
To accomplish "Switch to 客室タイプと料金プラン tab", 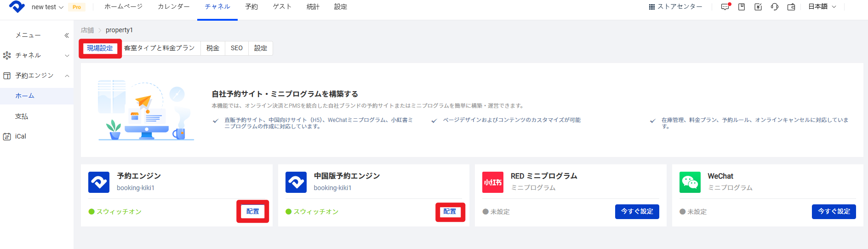I will coord(160,48).
